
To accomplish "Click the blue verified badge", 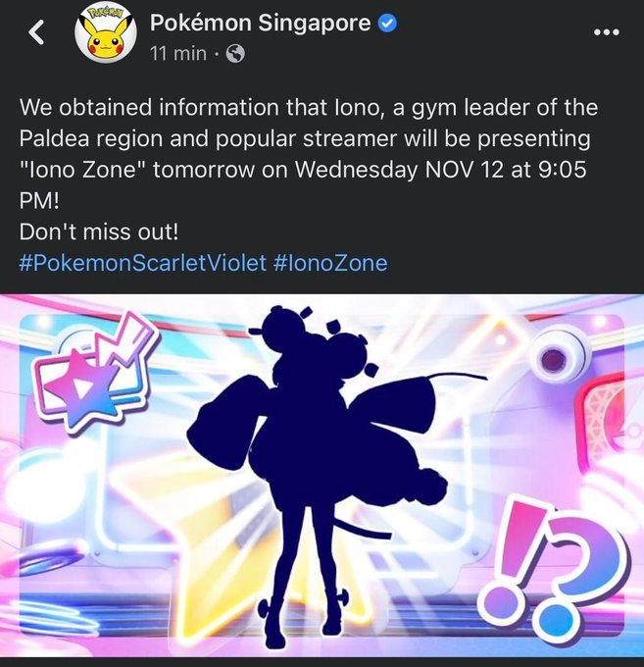I will (x=387, y=23).
